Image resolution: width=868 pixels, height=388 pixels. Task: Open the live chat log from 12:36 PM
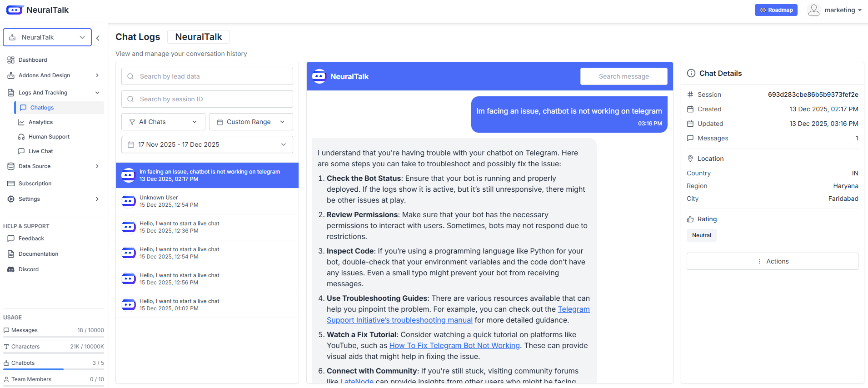click(207, 227)
